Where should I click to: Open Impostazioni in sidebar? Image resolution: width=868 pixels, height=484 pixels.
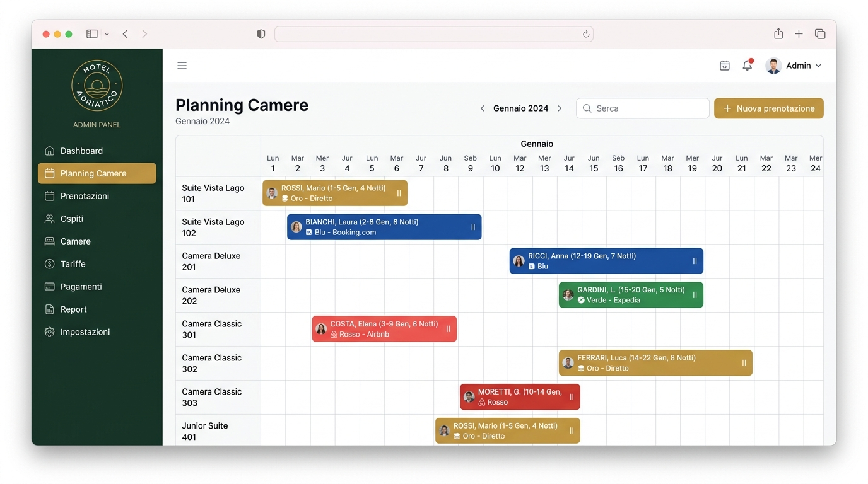point(97,332)
